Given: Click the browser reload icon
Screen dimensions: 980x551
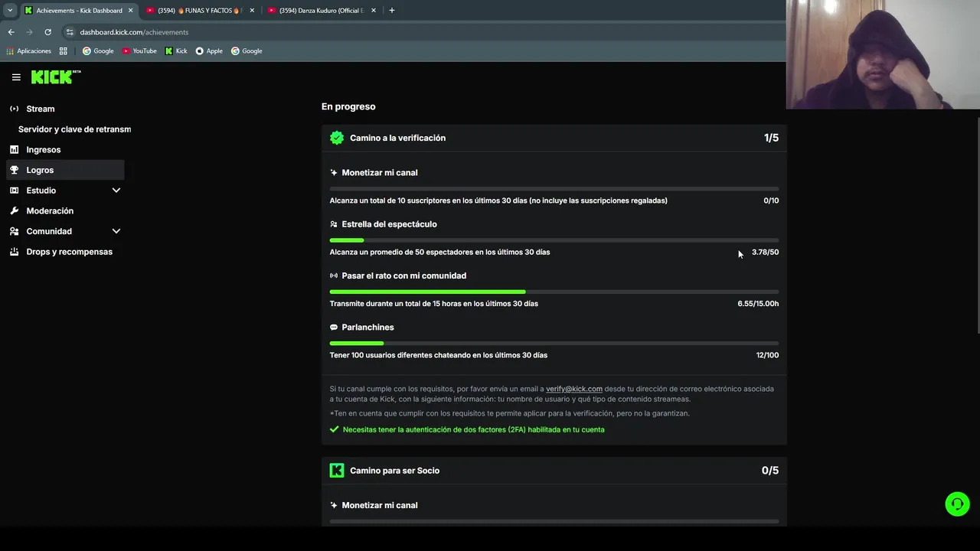Looking at the screenshot, I should coord(47,32).
